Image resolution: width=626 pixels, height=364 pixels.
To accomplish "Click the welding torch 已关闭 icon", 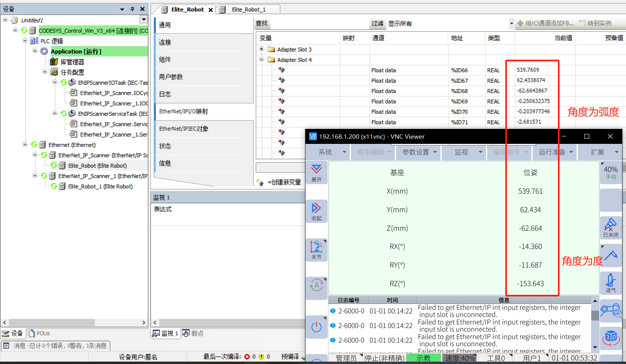I will click(611, 227).
